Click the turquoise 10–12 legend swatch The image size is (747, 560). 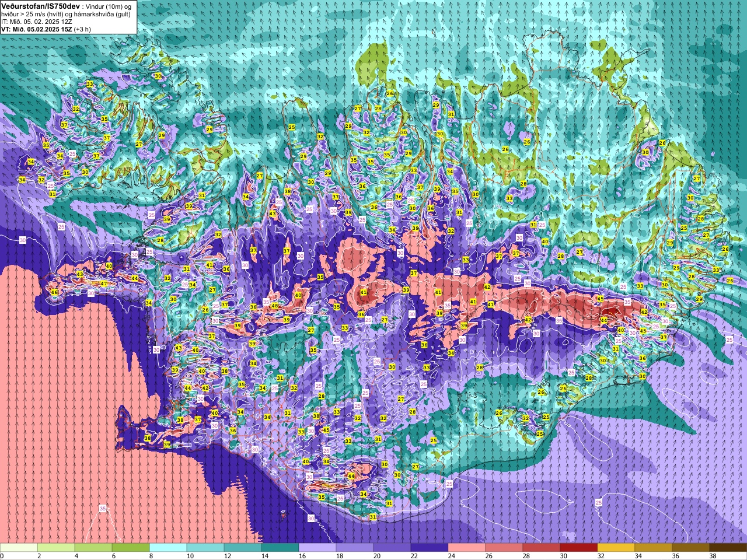[x=205, y=548]
